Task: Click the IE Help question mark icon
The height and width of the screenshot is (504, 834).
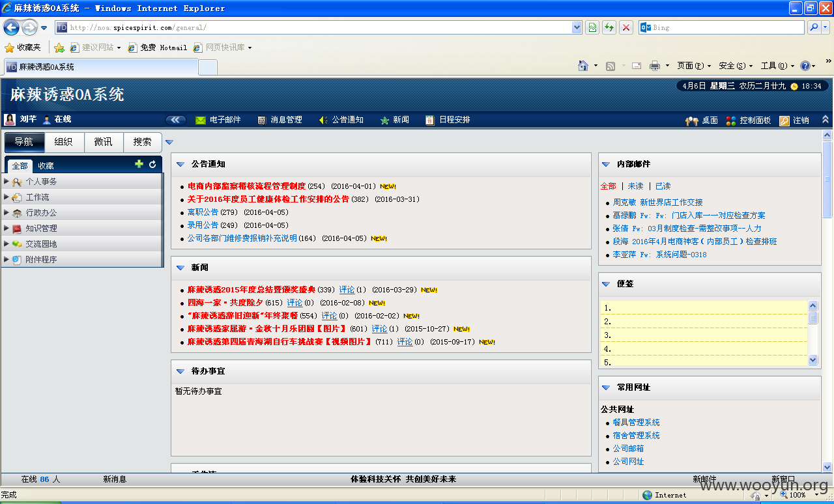Action: (x=805, y=66)
